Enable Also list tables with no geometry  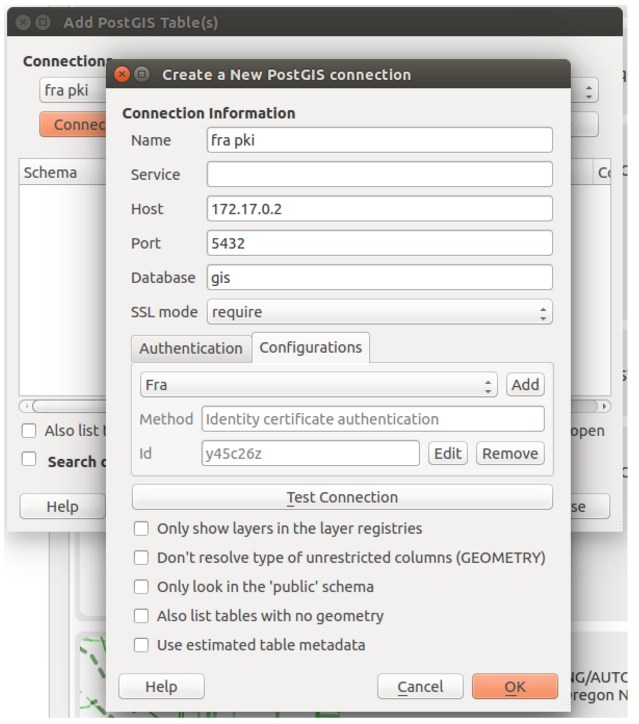click(x=141, y=616)
